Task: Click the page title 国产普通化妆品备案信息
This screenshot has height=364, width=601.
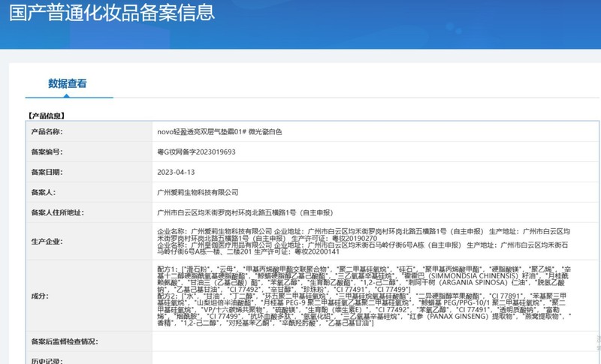Action: (112, 11)
